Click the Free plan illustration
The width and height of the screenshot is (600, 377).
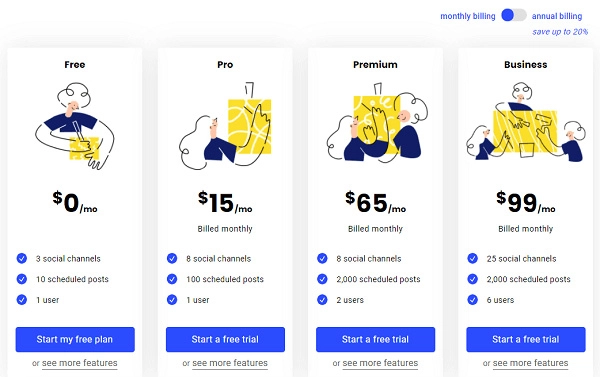(x=75, y=126)
